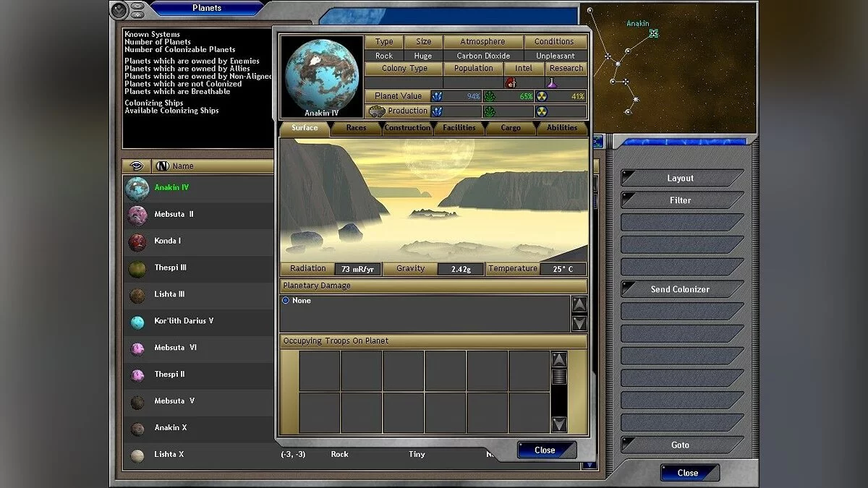Select Lishta X row in planet list
Viewport: 868px width, 488px height.
[169, 455]
